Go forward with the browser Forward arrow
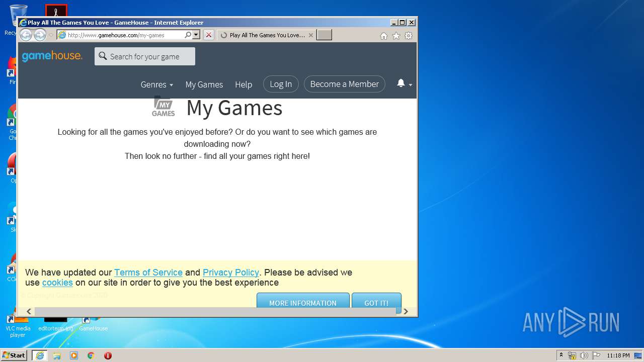The image size is (644, 362). (x=40, y=35)
